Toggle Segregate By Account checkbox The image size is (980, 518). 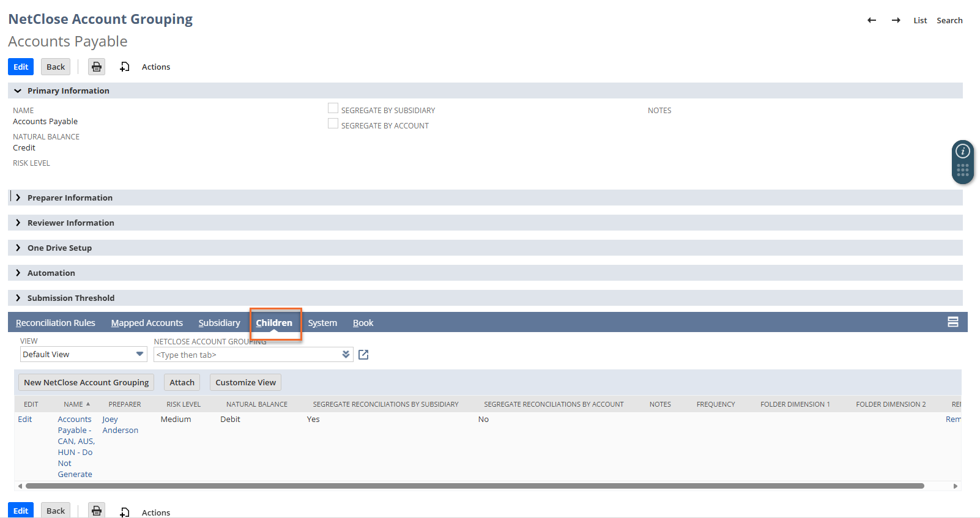tap(333, 124)
